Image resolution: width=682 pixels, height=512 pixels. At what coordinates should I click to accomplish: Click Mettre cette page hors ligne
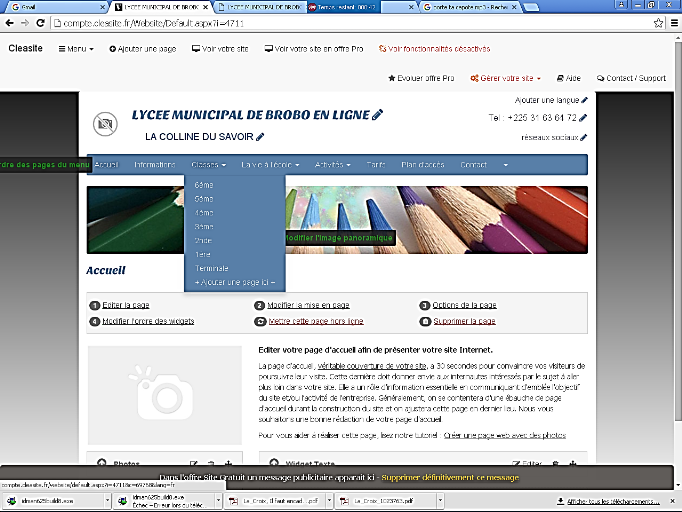[x=316, y=321]
